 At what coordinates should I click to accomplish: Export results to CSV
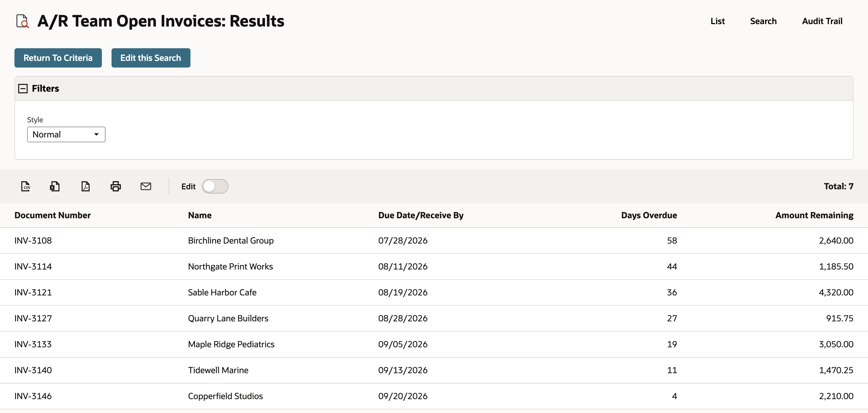point(26,186)
